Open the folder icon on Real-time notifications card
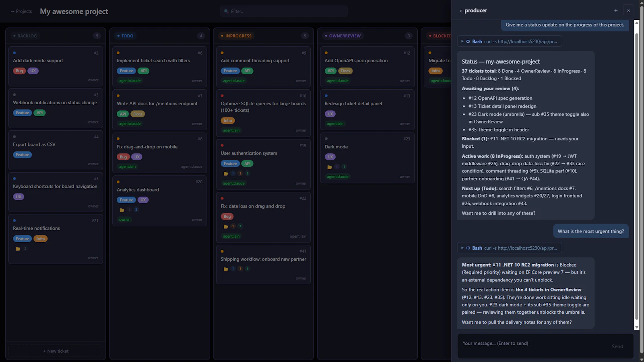This screenshot has height=362, width=644. point(18,249)
